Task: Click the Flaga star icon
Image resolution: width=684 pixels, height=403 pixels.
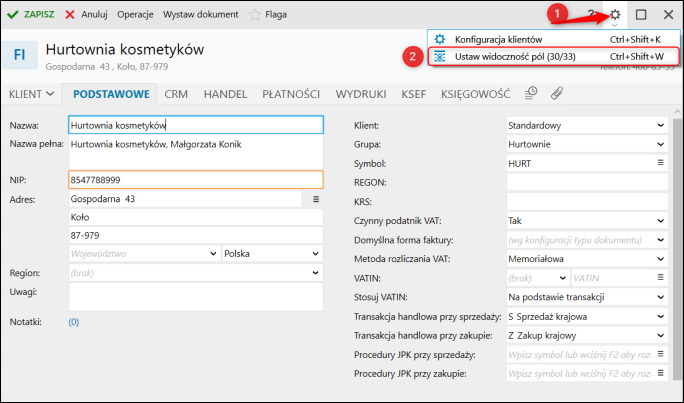Action: 255,15
